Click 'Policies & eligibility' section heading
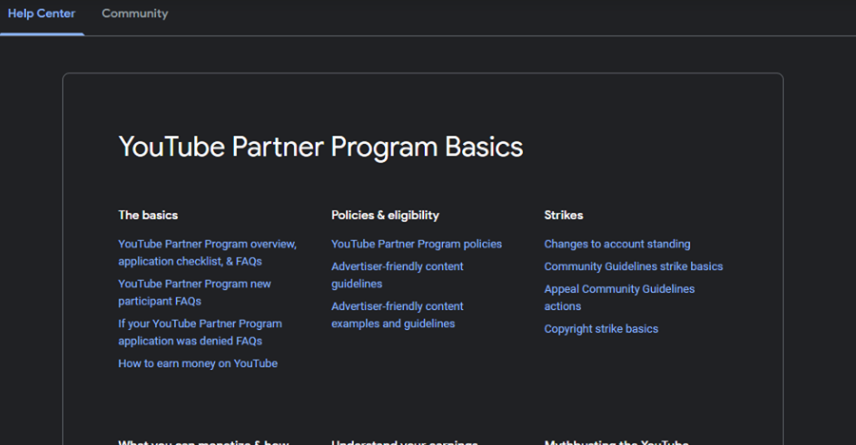The width and height of the screenshot is (856, 445). point(385,215)
